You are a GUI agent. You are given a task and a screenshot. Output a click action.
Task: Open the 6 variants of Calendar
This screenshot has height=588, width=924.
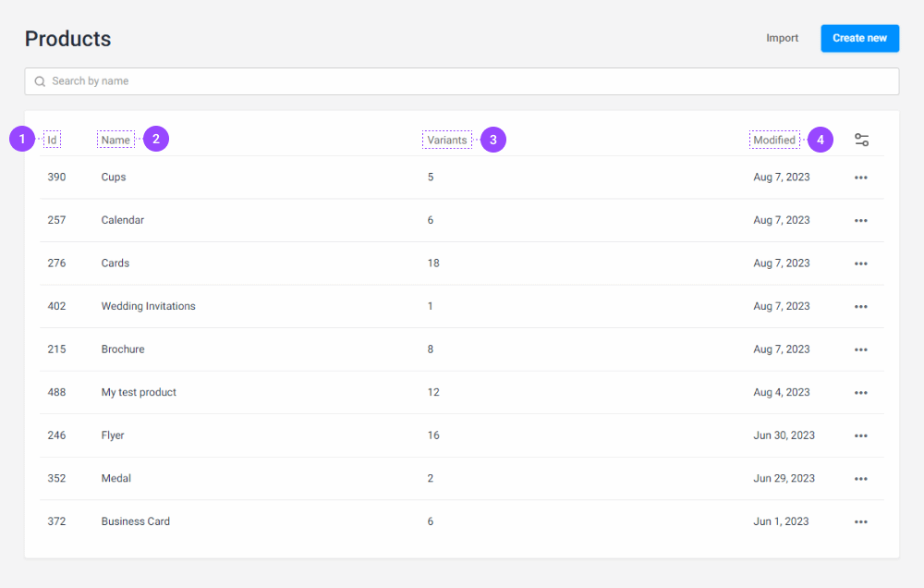[430, 220]
